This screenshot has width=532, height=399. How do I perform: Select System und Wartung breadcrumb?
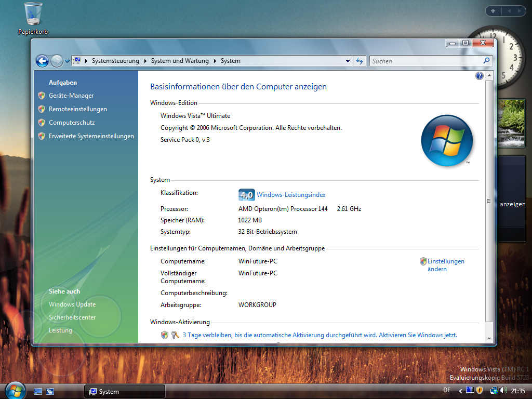[180, 61]
